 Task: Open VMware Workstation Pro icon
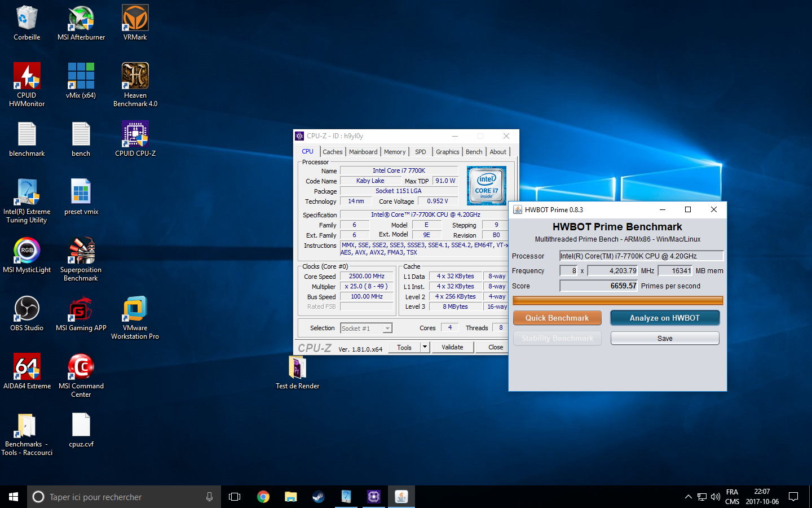coord(135,318)
